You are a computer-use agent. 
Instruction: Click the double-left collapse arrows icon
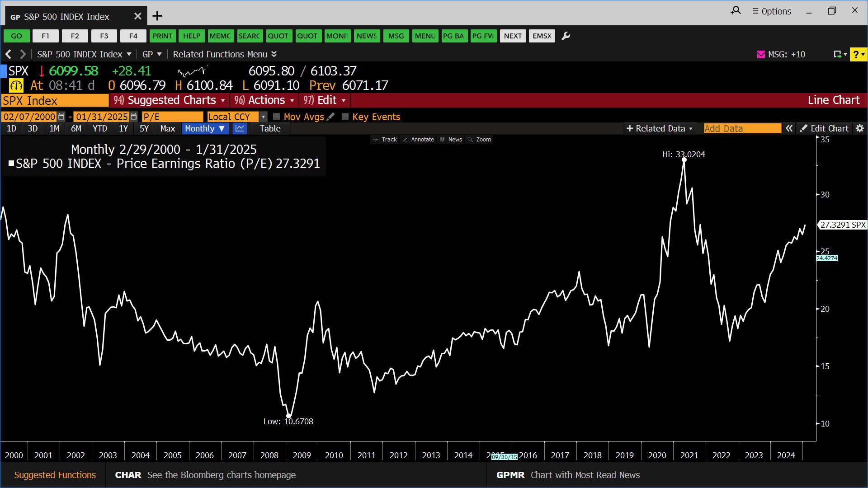(x=789, y=129)
